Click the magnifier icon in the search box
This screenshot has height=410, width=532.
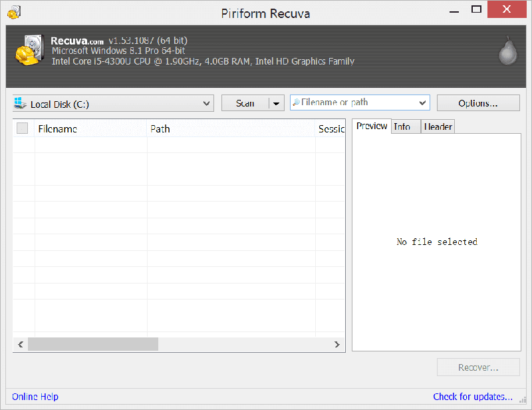coord(296,102)
